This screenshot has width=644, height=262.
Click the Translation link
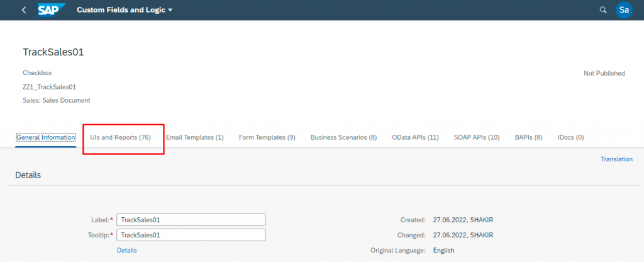tap(616, 159)
